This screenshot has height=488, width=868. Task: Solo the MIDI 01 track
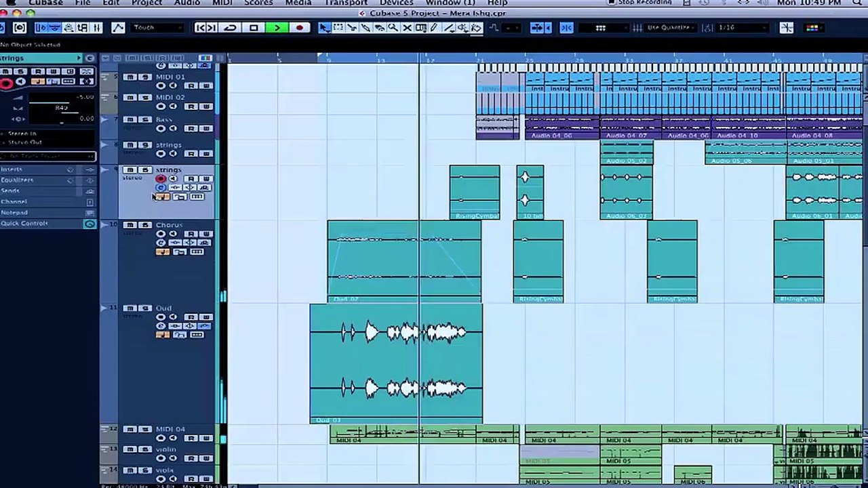144,77
